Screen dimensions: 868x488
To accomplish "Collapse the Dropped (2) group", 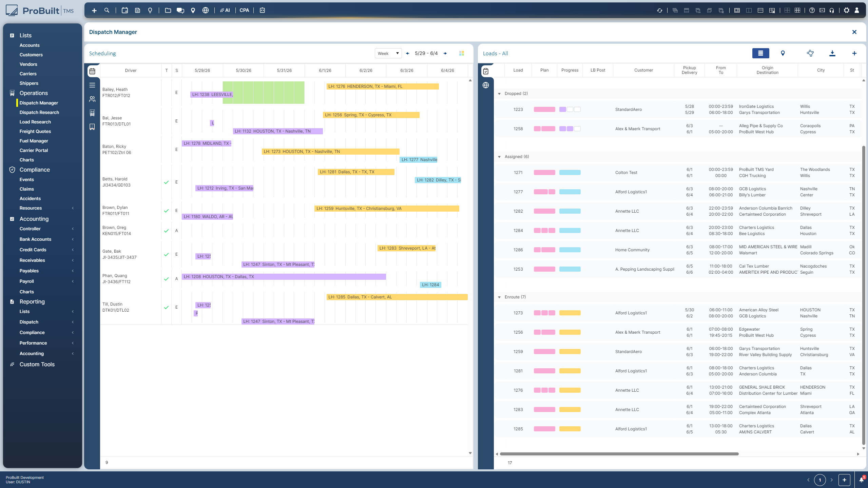I will point(499,94).
